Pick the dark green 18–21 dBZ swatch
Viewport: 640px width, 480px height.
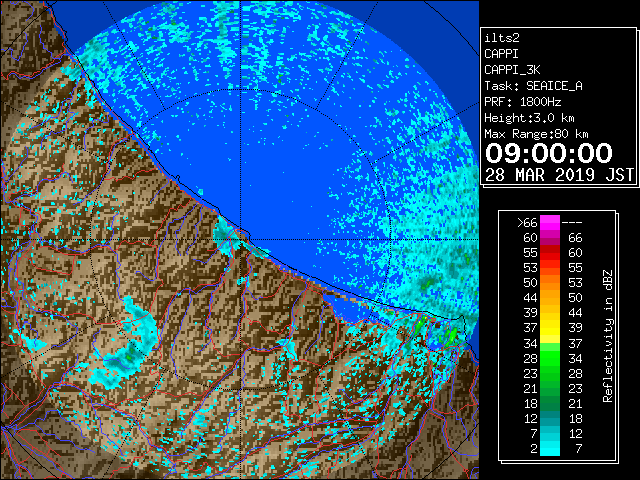[550, 403]
